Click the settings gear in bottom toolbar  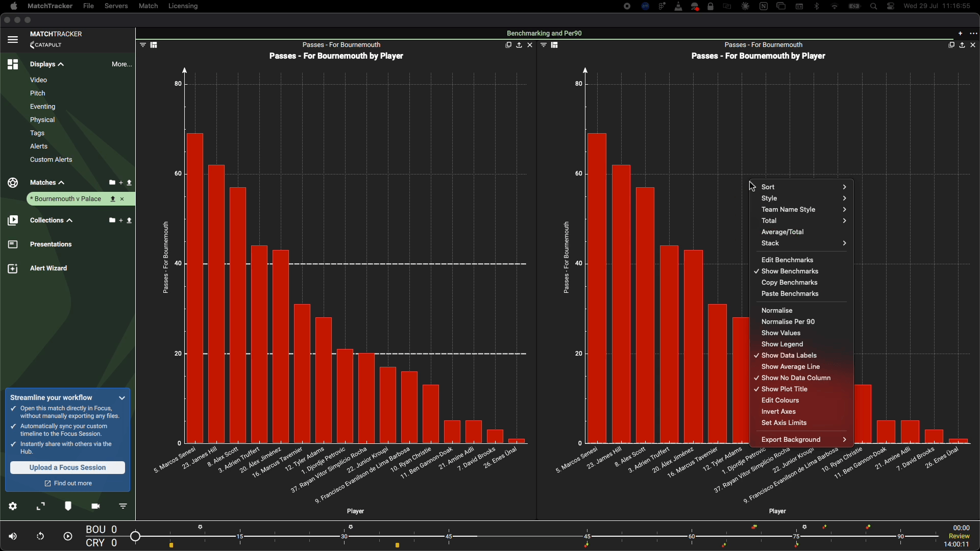(13, 506)
